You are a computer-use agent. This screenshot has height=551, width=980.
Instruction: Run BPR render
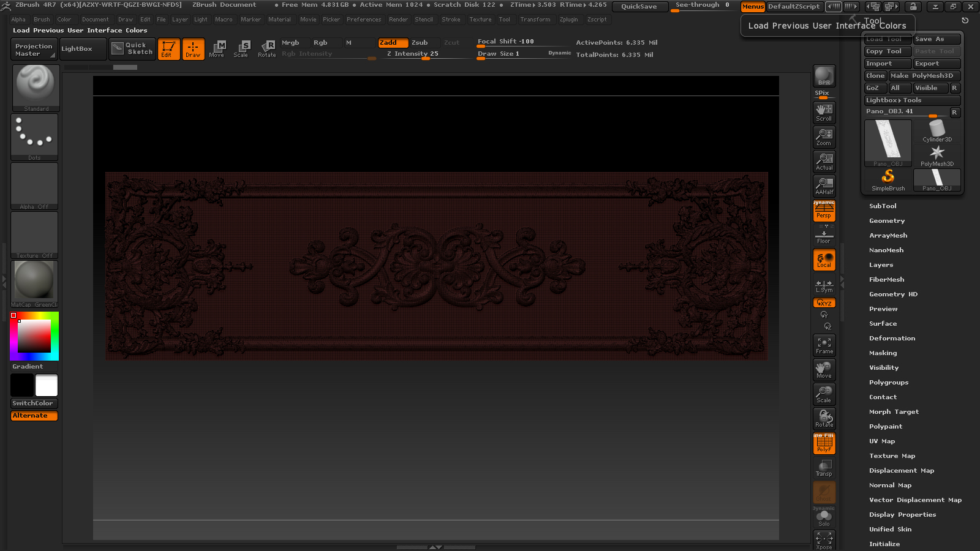(x=824, y=76)
